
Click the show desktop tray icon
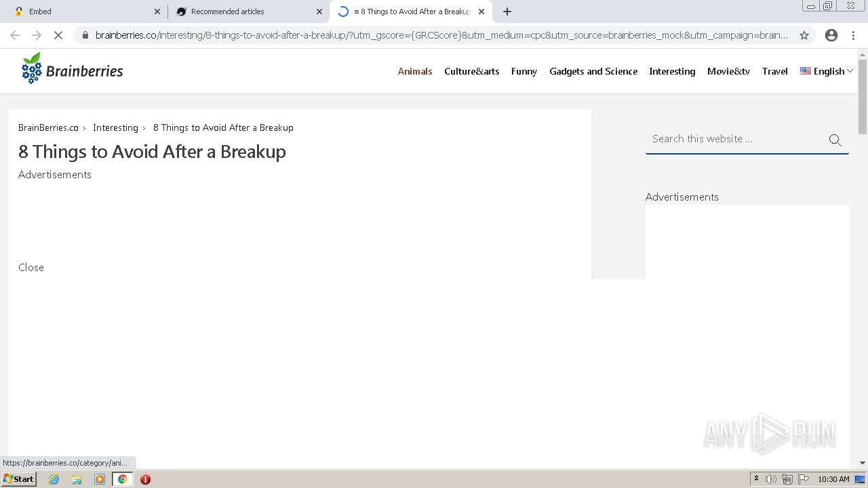pyautogui.click(x=860, y=479)
